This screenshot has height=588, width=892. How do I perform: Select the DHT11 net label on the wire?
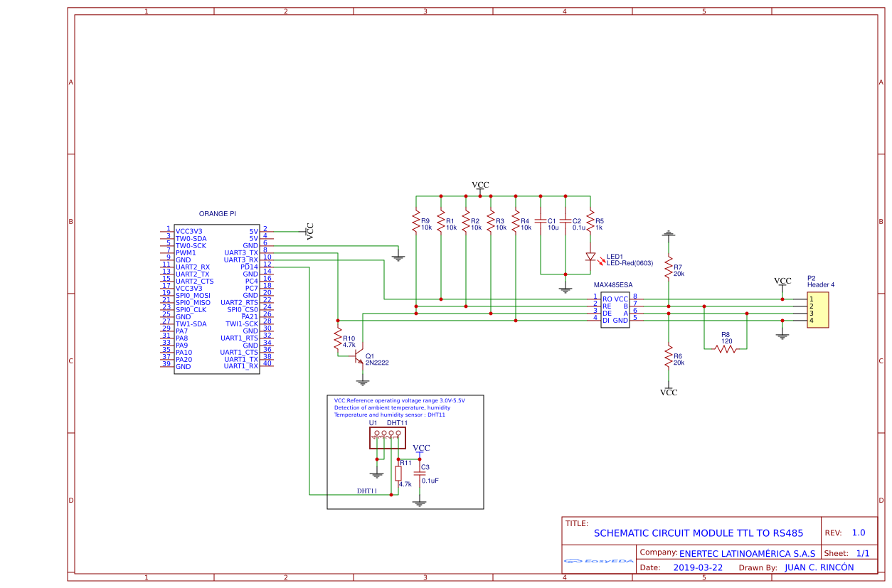coord(367,491)
